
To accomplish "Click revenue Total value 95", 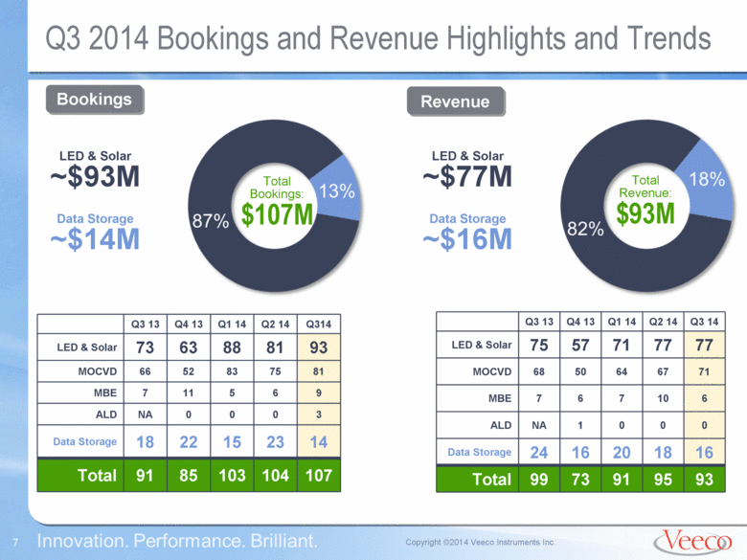I will (663, 479).
